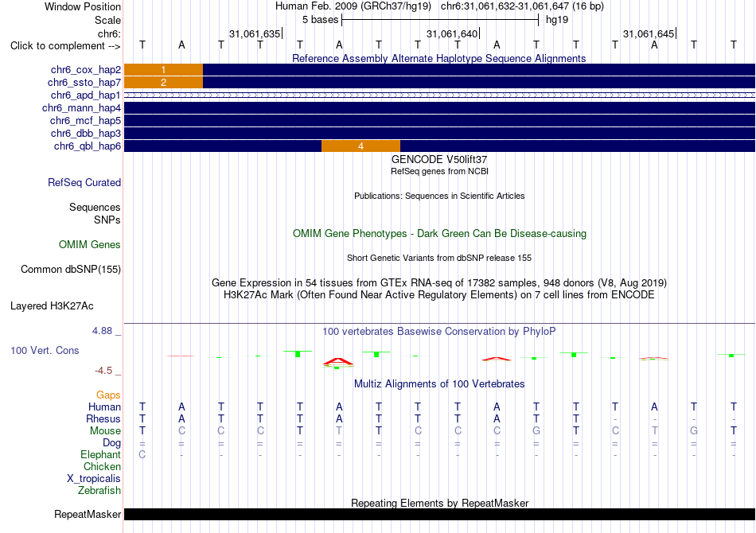Click the 31,061,635 ruler coordinate
This screenshot has width=756, height=533.
(x=255, y=33)
